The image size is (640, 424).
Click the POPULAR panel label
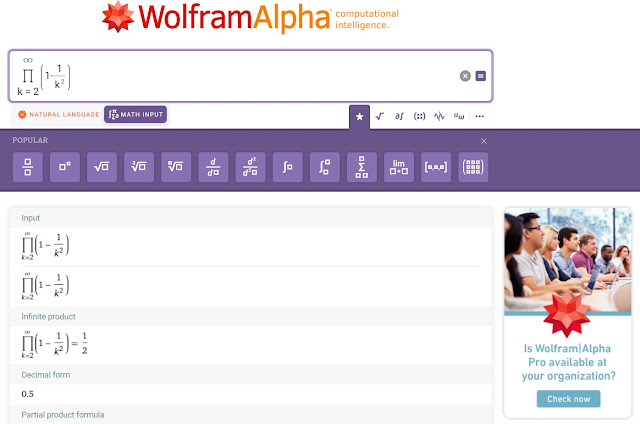coord(30,140)
